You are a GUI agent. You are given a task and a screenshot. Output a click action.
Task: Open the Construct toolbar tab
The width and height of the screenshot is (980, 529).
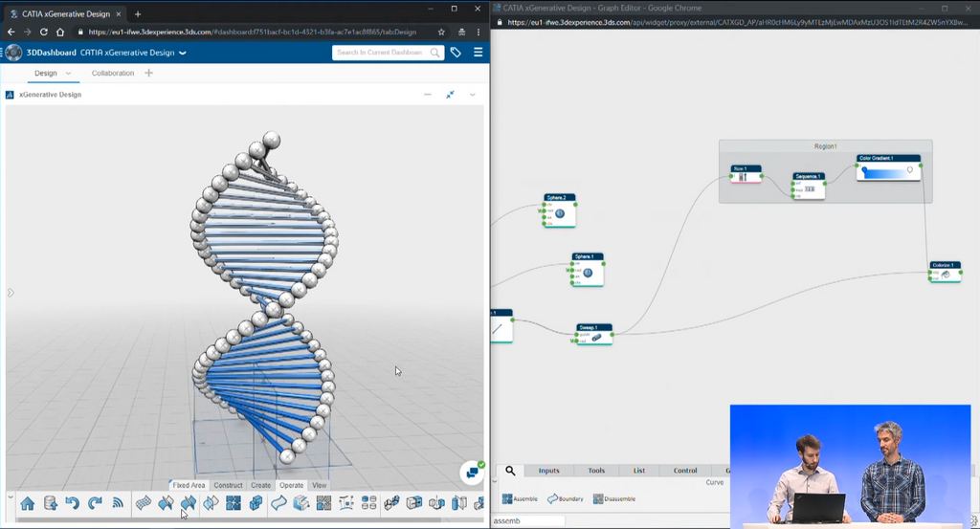pos(228,485)
